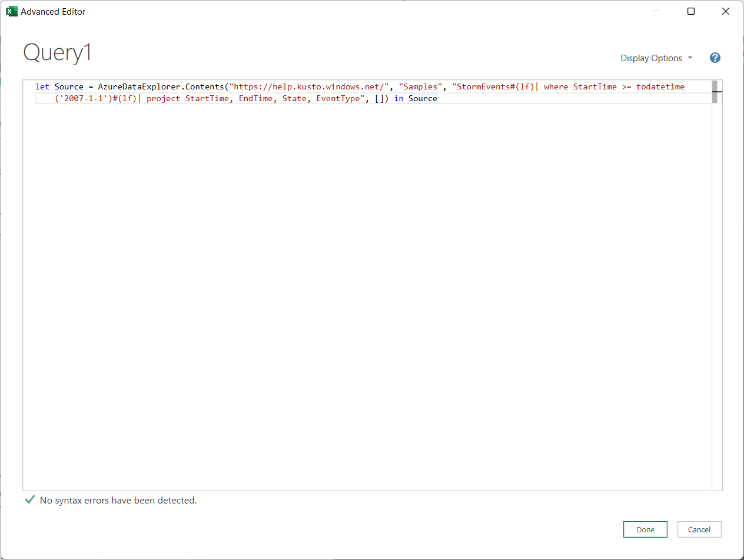
Task: Click the "No syntax errors have been detected" message
Action: 118,501
